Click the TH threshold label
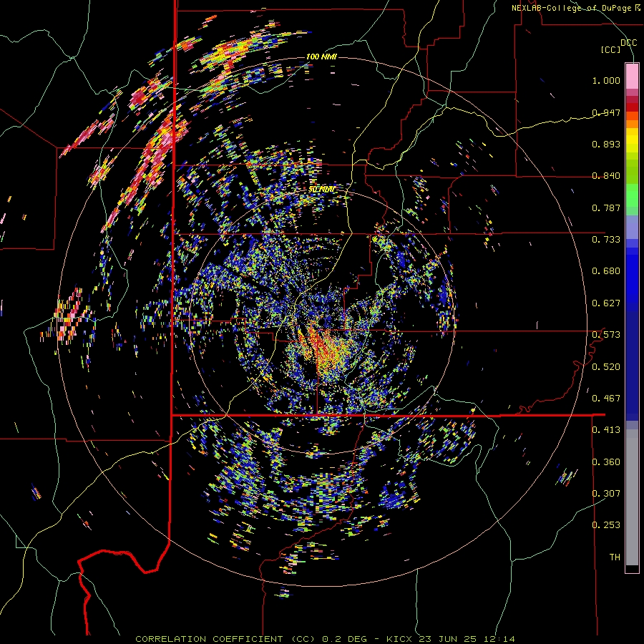This screenshot has height=644, width=644. (615, 557)
